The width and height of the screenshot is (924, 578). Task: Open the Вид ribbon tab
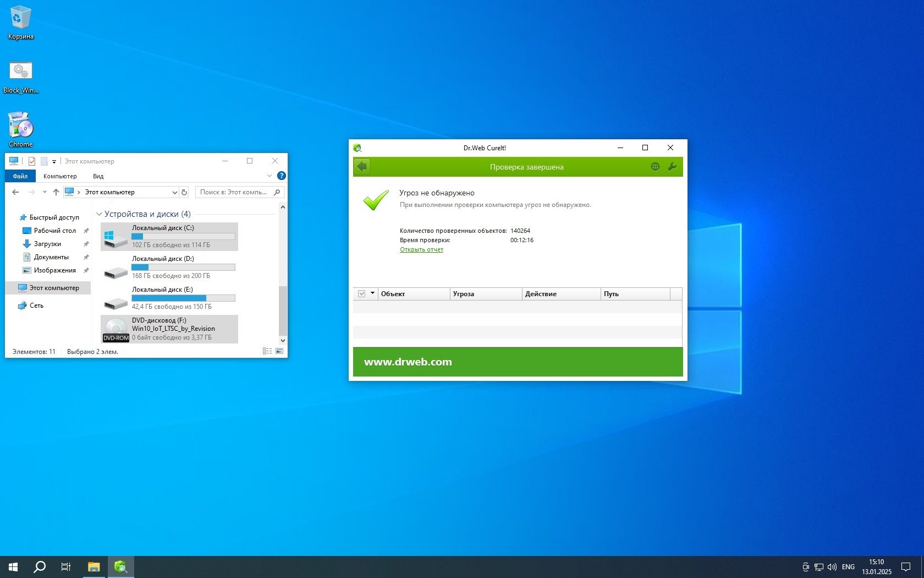[98, 176]
